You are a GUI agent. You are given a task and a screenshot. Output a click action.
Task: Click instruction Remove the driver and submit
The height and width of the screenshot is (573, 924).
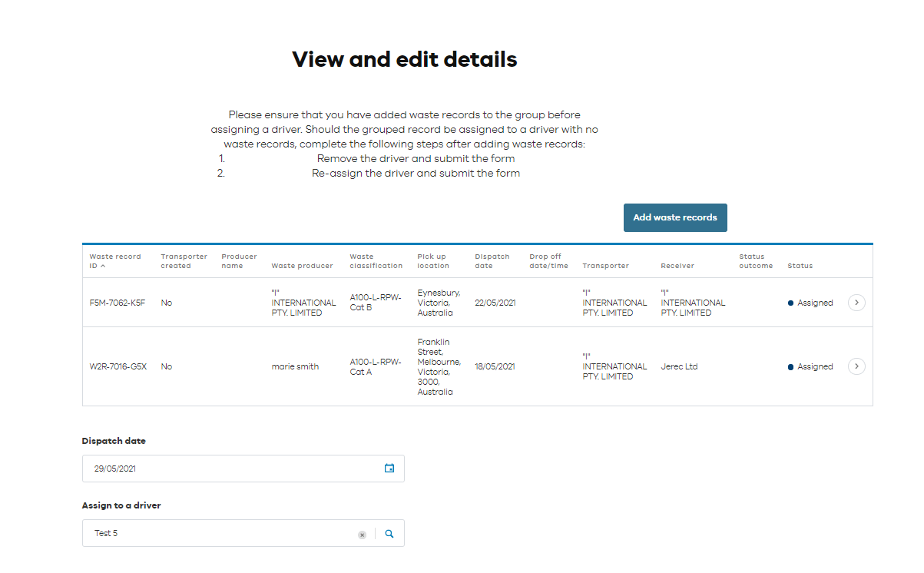[x=416, y=158]
